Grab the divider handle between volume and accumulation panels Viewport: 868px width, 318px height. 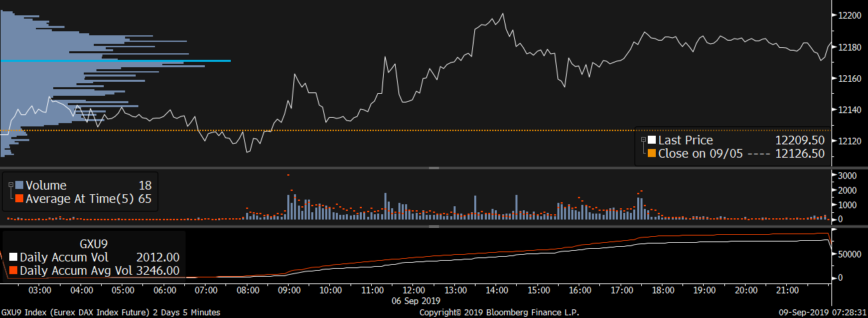434,227
